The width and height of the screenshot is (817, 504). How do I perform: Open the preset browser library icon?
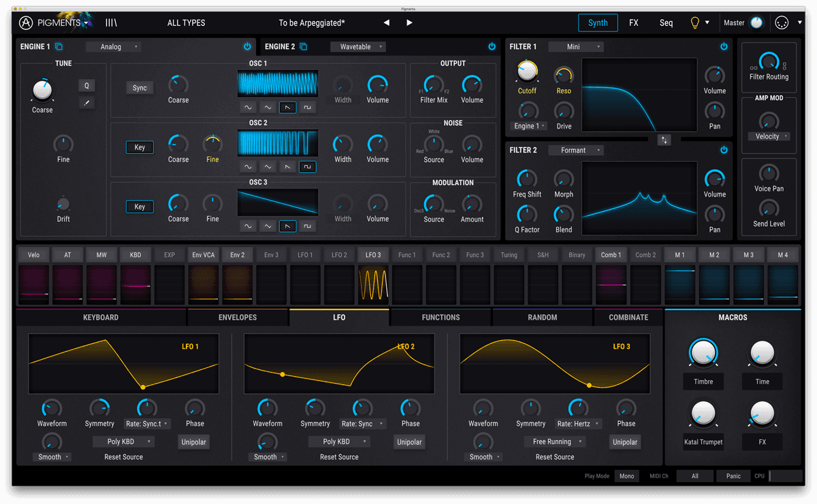(111, 22)
